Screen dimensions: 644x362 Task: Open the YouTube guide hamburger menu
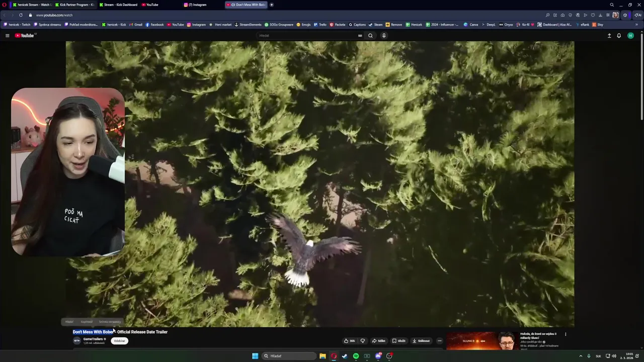[7, 35]
